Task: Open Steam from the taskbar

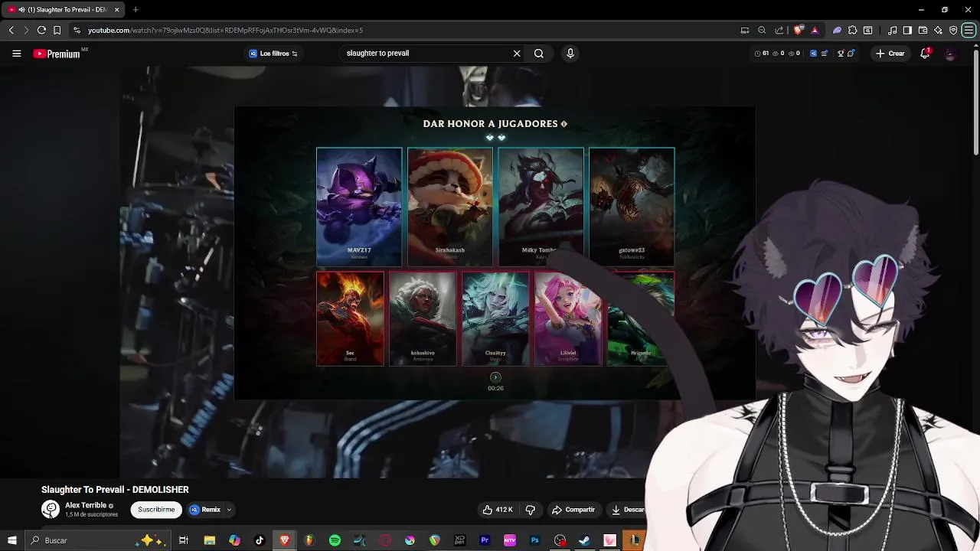Action: [x=584, y=540]
